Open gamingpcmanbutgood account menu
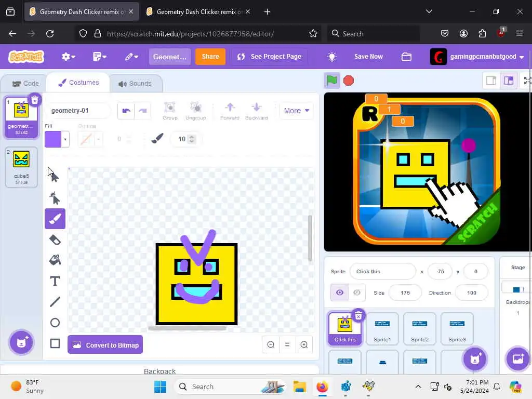This screenshot has width=532, height=399. (477, 57)
